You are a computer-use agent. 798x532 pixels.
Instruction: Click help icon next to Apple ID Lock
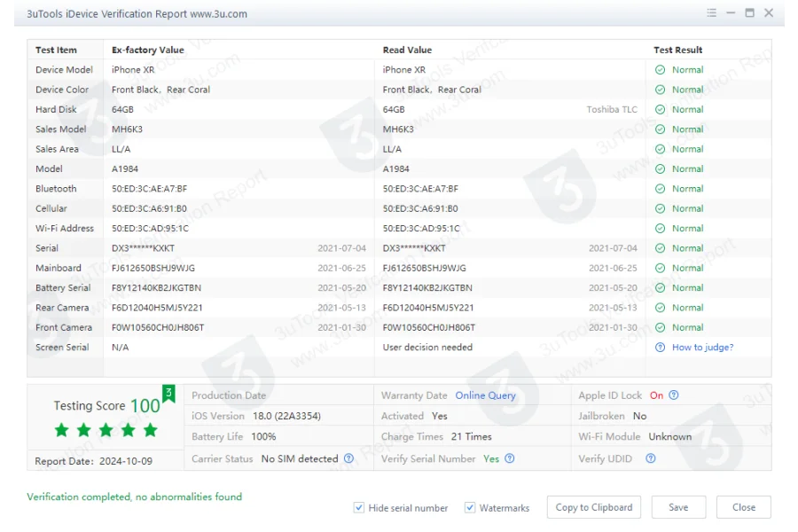coord(673,395)
